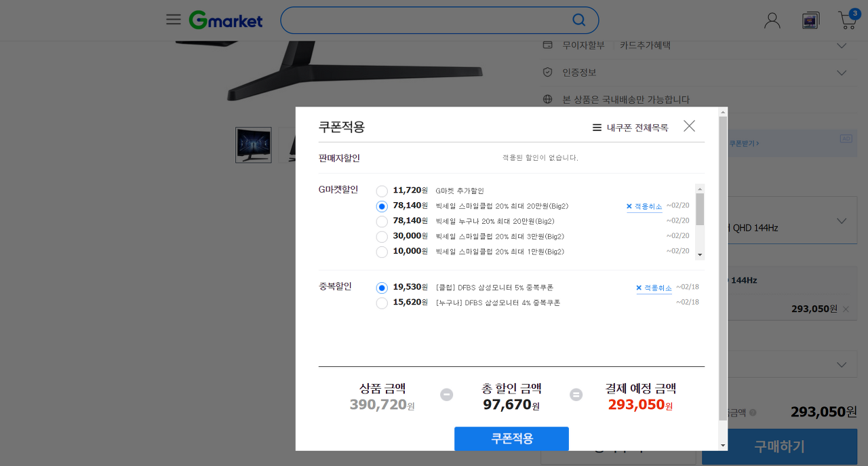This screenshot has width=868, height=466.
Task: Close the coupon popup with X
Action: tap(689, 126)
